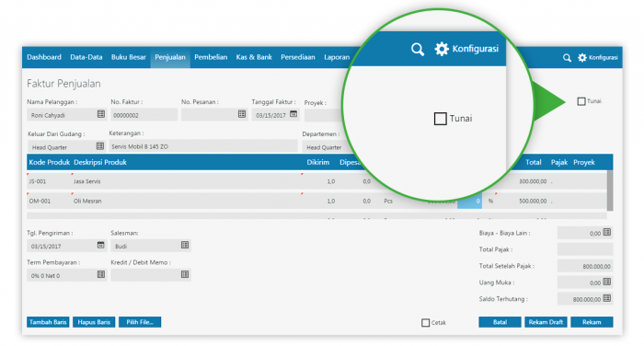
Task: Click the product table vertical scrollbar
Action: tap(610, 190)
